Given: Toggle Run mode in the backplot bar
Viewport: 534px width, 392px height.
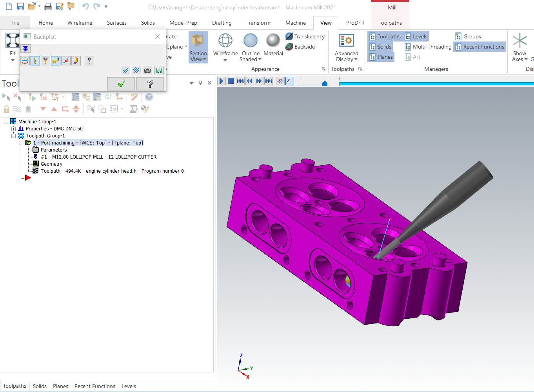Looking at the screenshot, I should click(x=290, y=81).
